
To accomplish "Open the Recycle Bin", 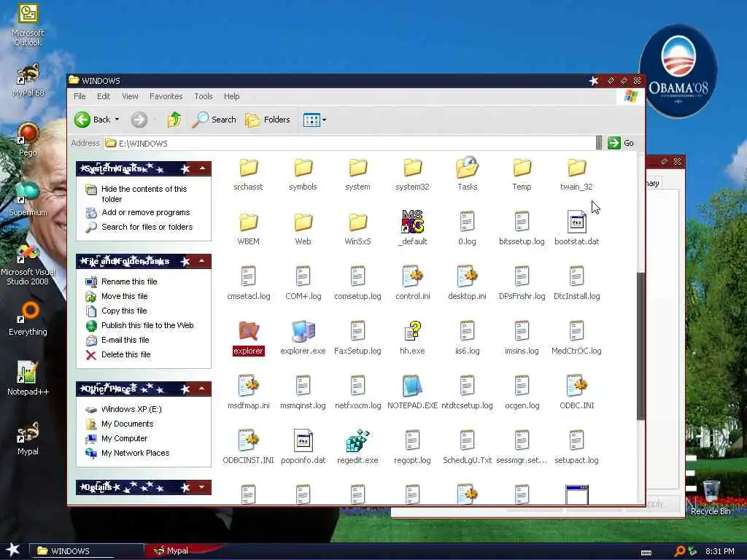I will point(711,498).
